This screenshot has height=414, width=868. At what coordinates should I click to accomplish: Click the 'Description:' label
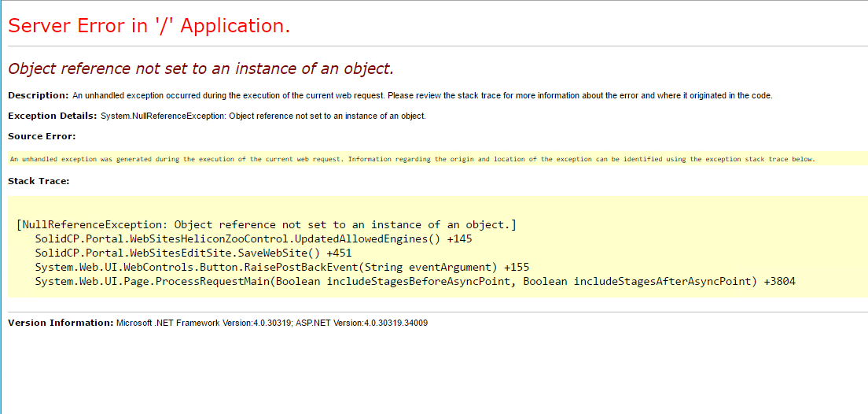point(39,95)
